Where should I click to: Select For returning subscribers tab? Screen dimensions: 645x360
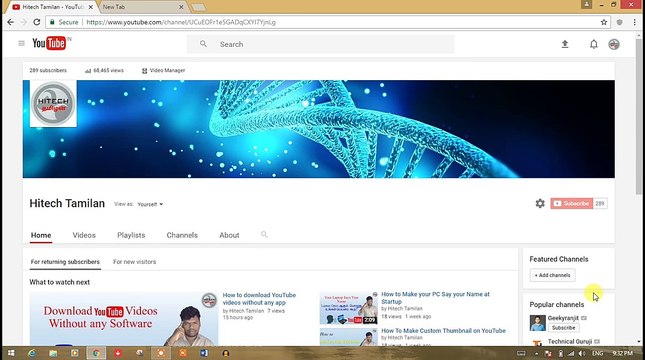pyautogui.click(x=65, y=262)
